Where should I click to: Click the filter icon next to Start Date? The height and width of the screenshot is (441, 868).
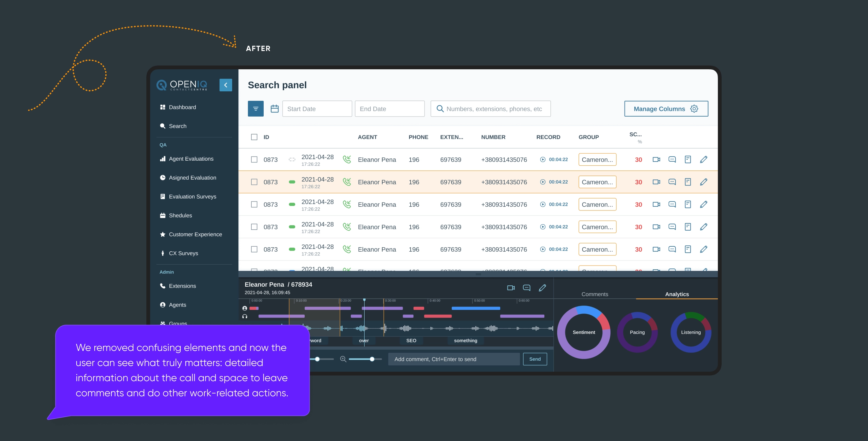[256, 108]
